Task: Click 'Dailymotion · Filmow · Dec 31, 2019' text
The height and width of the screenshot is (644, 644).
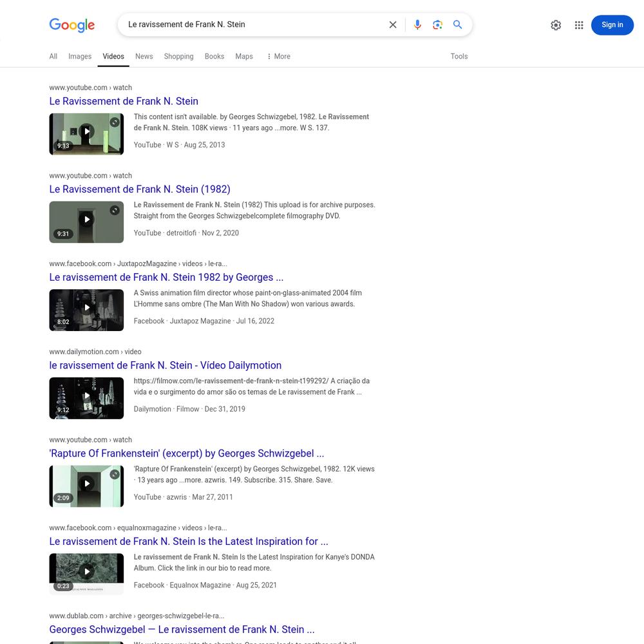Action: click(189, 409)
